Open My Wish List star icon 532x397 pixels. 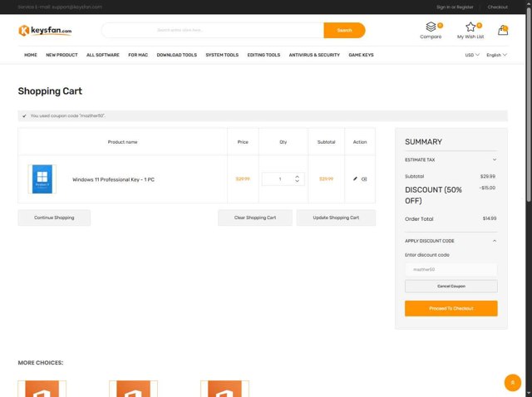coord(470,27)
